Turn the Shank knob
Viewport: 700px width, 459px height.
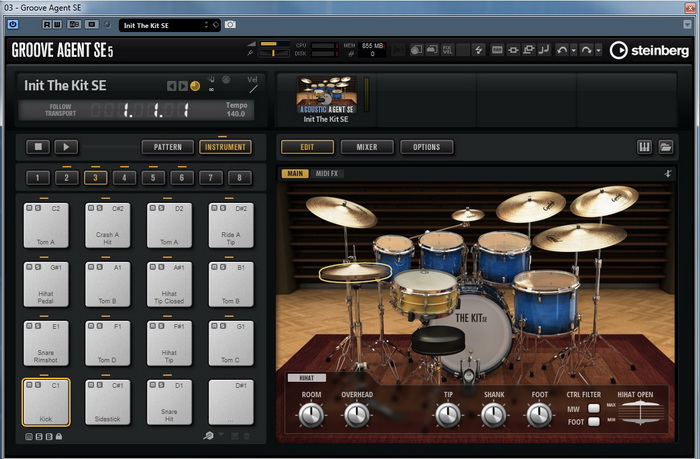[x=494, y=415]
